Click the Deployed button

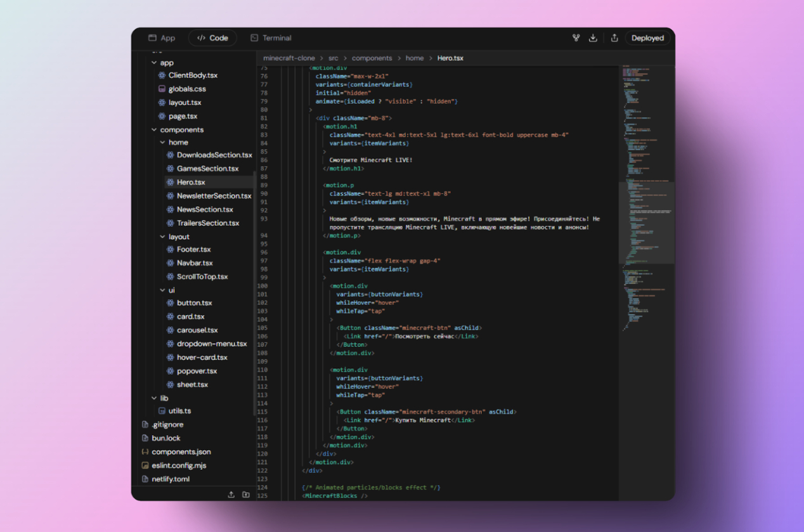(x=647, y=38)
